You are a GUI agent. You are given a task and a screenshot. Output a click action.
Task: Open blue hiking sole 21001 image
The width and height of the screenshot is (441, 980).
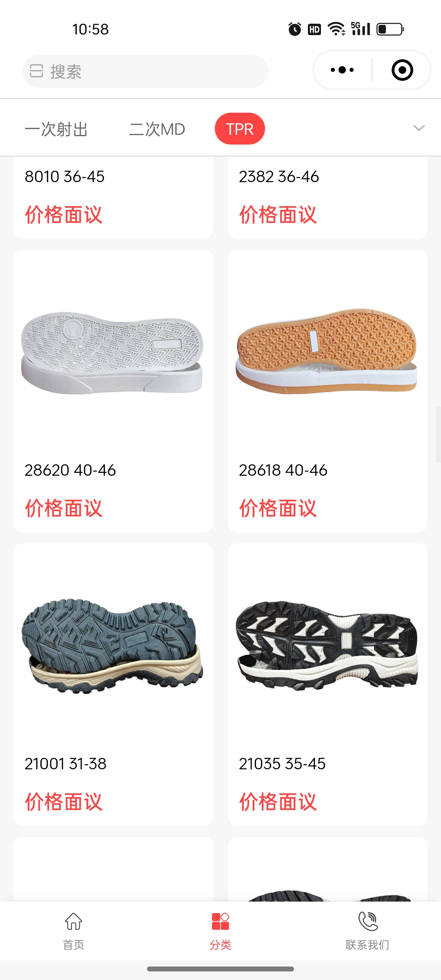coord(112,646)
